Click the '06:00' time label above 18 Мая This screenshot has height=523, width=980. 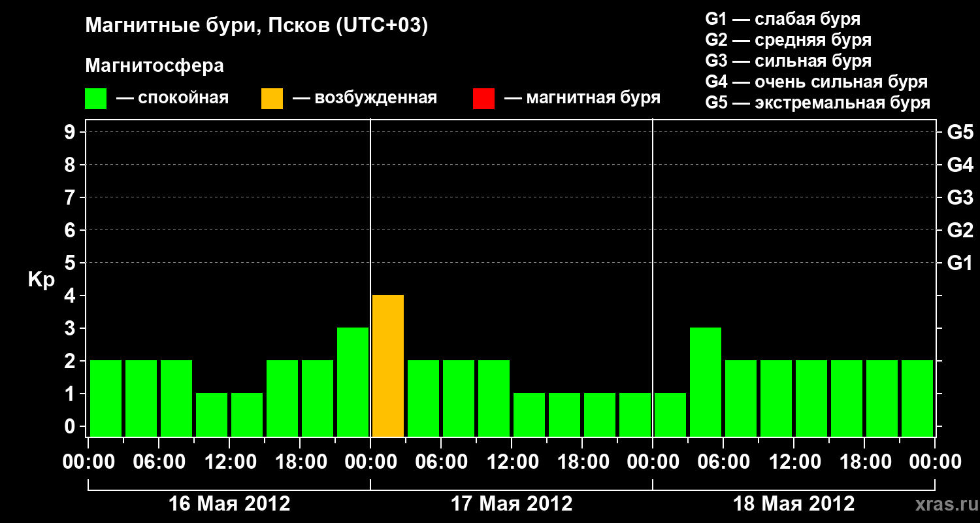coord(724,462)
